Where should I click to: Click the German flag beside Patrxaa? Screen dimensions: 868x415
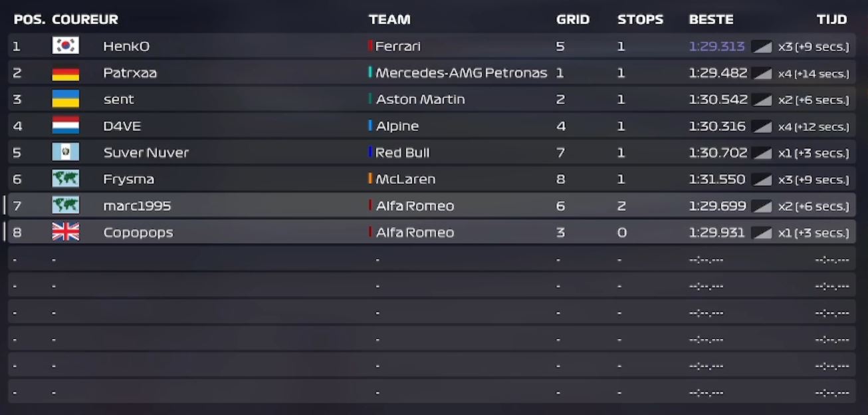coord(65,72)
